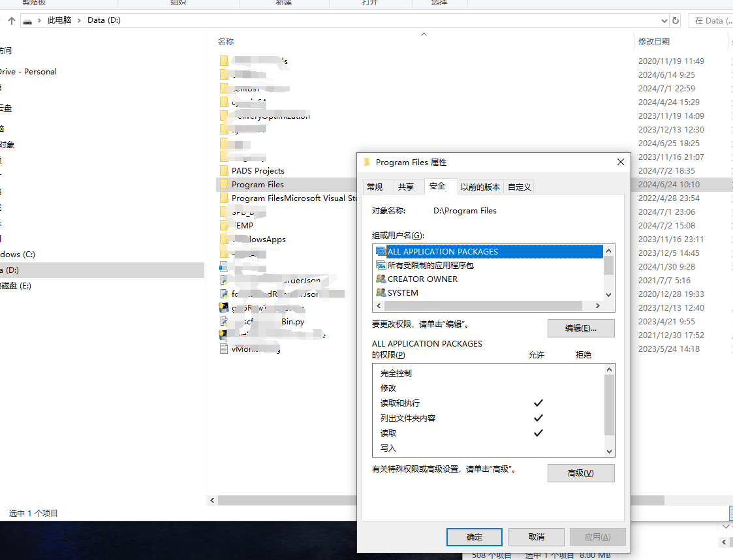This screenshot has height=560, width=733.
Task: Close the Program Files properties dialog
Action: coord(620,162)
